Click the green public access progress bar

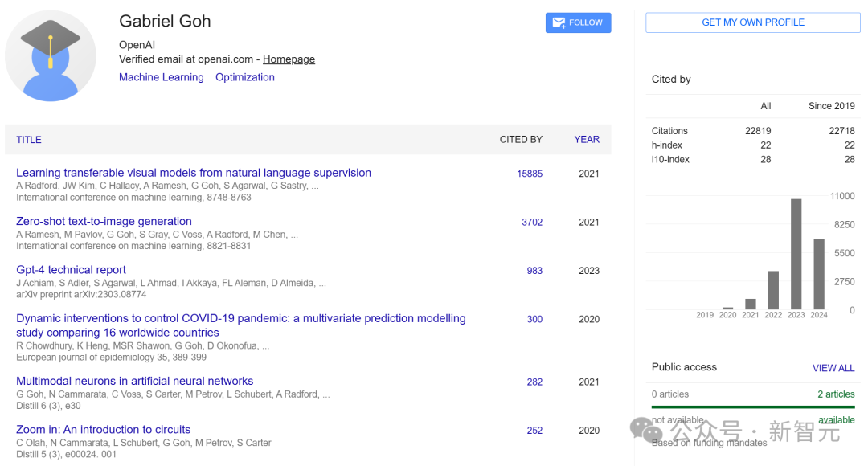(x=753, y=407)
